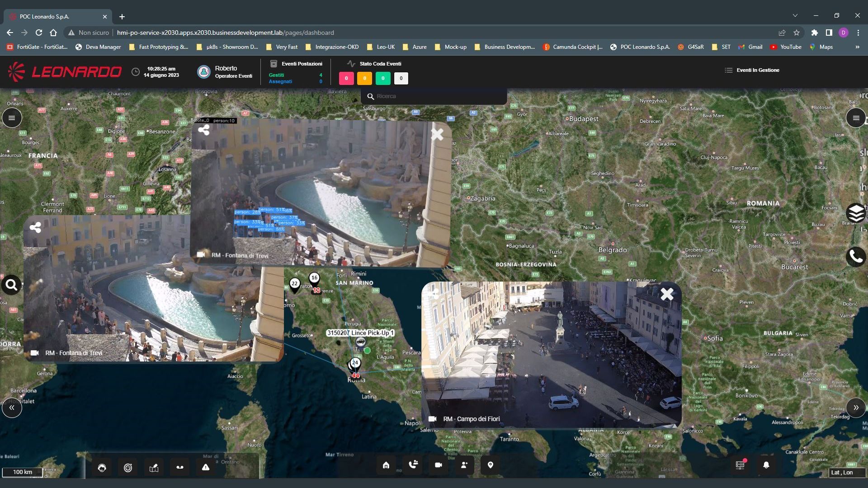Open the map edit tool
This screenshot has height=488, width=868.
click(154, 468)
